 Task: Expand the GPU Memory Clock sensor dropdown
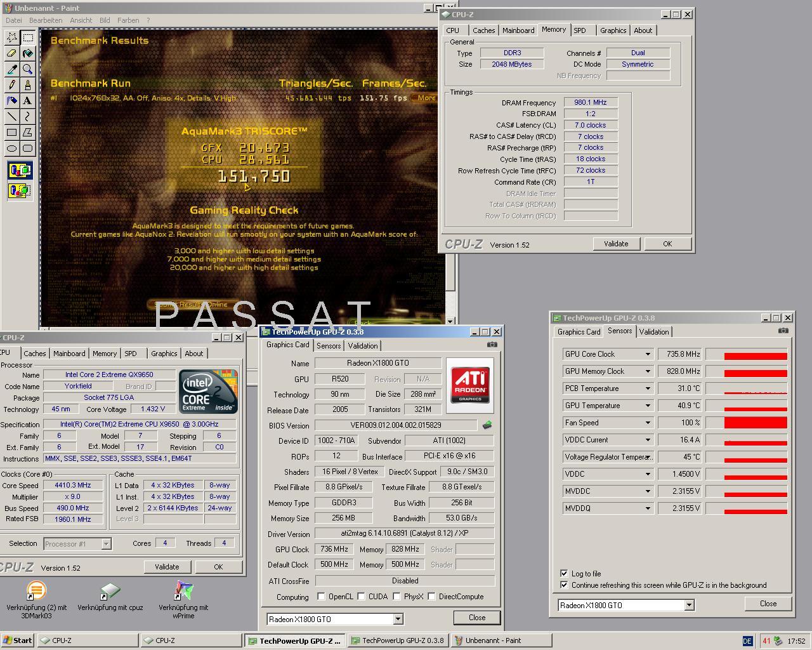[x=648, y=371]
